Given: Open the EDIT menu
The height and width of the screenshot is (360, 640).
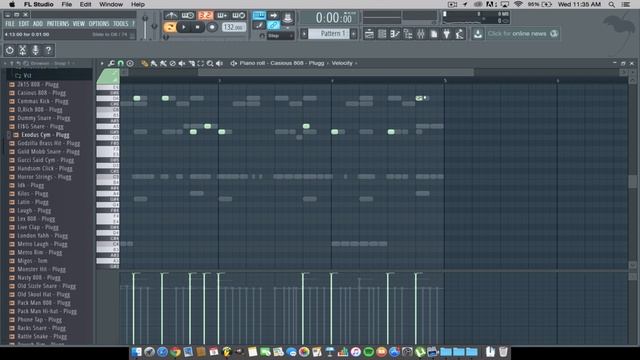Looking at the screenshot, I should coord(24,24).
